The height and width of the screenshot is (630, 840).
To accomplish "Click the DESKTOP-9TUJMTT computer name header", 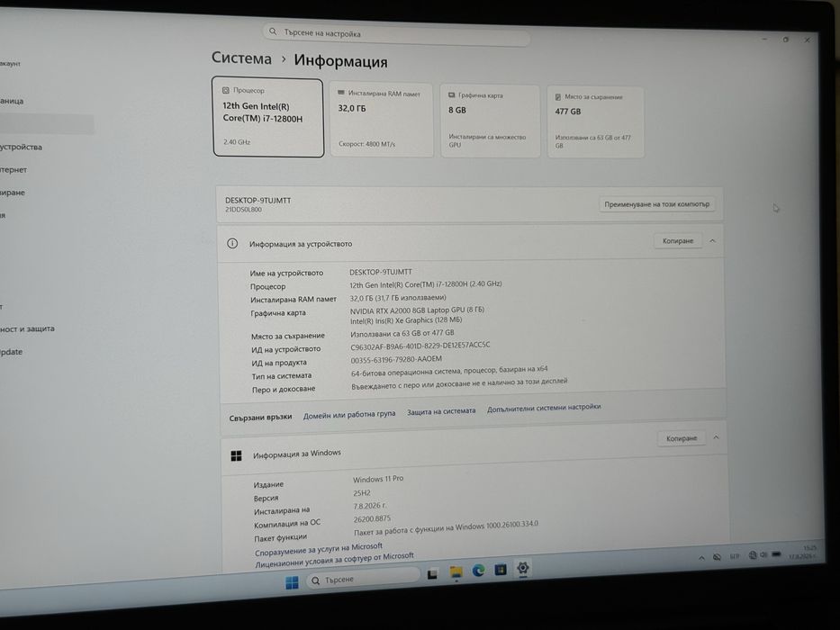I will point(257,201).
